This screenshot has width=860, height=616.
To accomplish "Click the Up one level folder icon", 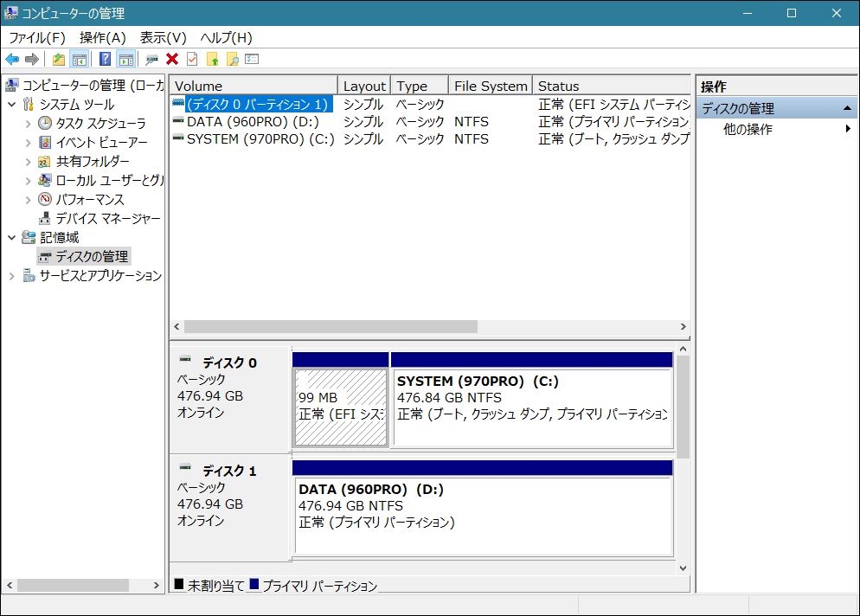I will point(59,59).
